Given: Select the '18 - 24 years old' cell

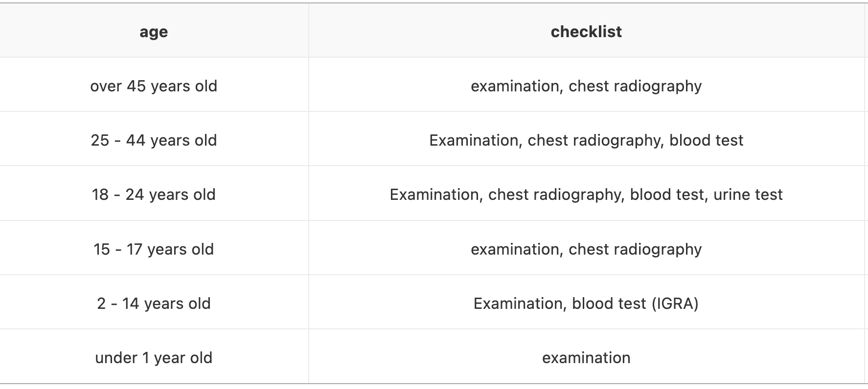Looking at the screenshot, I should click(154, 194).
